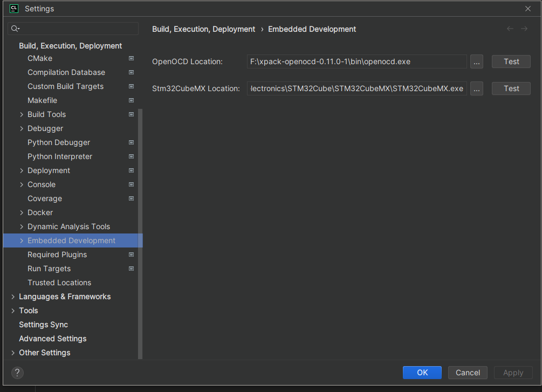Expand the Debugger settings section

22,128
